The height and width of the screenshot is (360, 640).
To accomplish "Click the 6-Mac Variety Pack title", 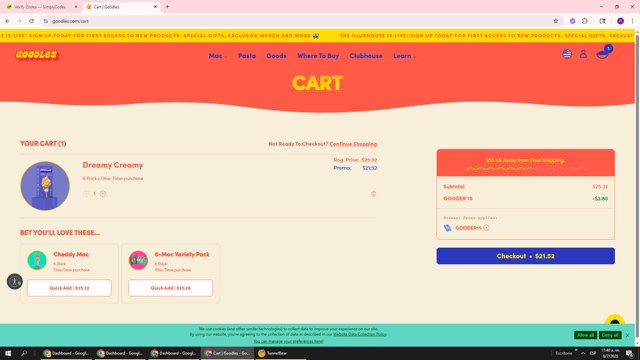I will tap(182, 254).
